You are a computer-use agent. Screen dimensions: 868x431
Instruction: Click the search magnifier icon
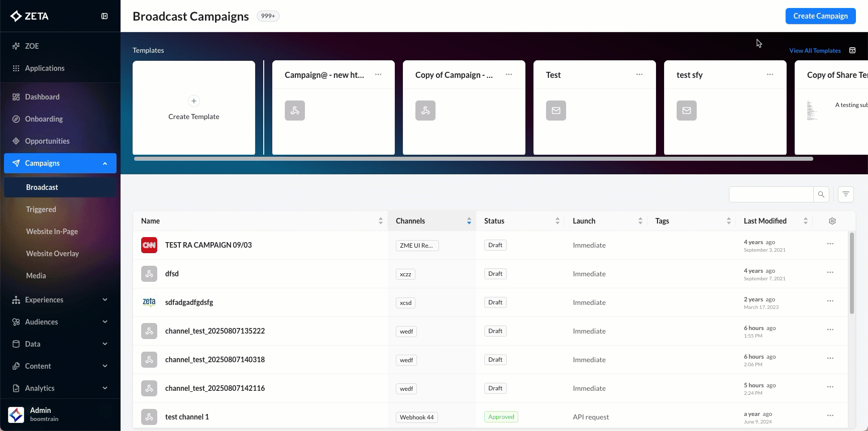point(821,194)
